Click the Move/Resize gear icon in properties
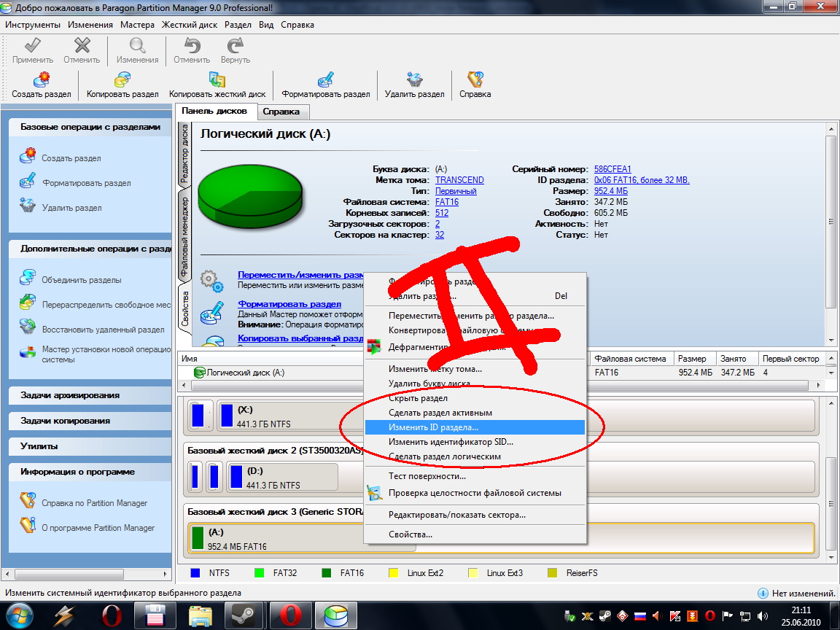Image resolution: width=840 pixels, height=630 pixels. tap(212, 281)
